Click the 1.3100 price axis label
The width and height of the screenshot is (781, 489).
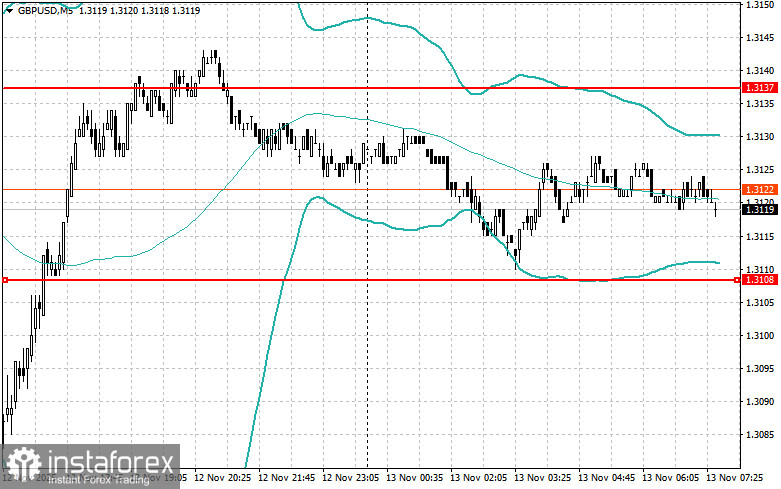click(760, 336)
